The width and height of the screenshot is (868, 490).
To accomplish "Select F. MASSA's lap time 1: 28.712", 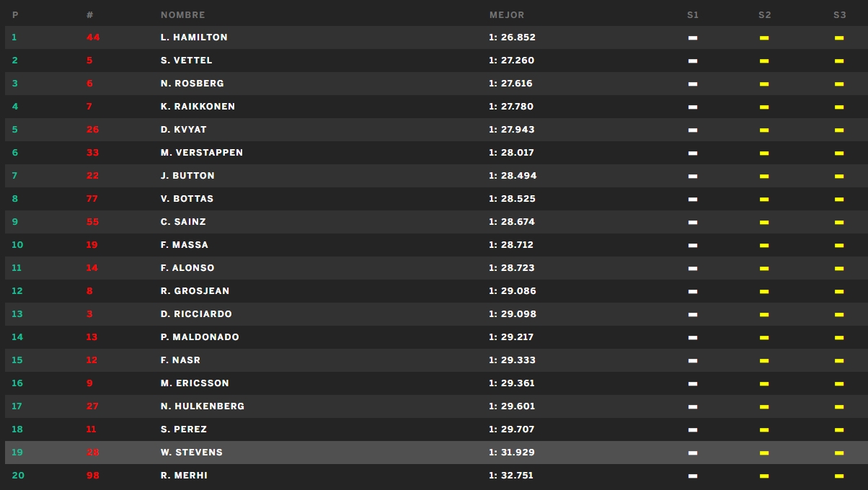I will pyautogui.click(x=511, y=245).
